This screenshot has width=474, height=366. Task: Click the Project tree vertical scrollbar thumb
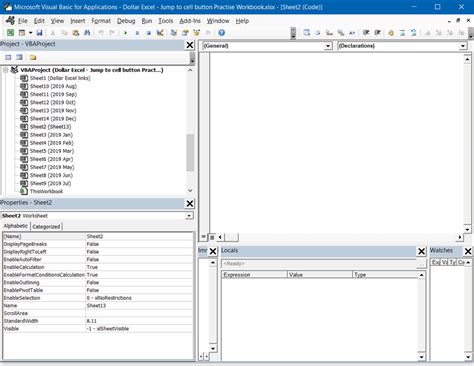[x=190, y=153]
